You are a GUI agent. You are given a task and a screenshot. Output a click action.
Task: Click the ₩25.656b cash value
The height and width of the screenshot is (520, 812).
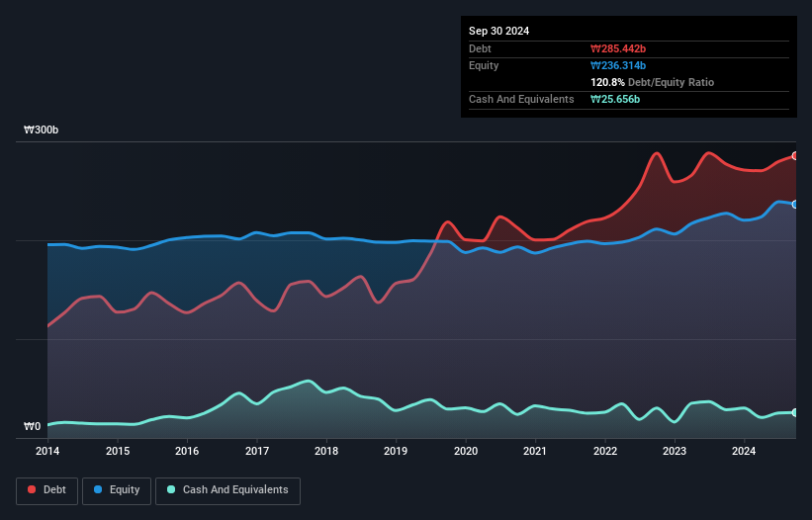point(615,99)
